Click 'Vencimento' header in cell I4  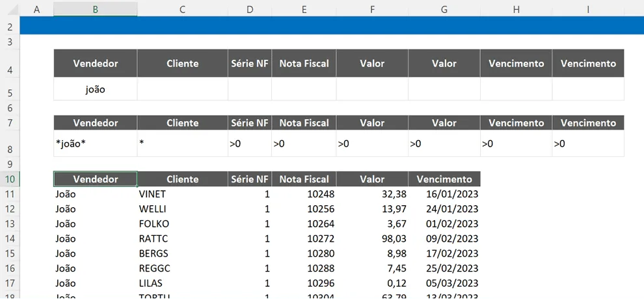click(x=588, y=63)
